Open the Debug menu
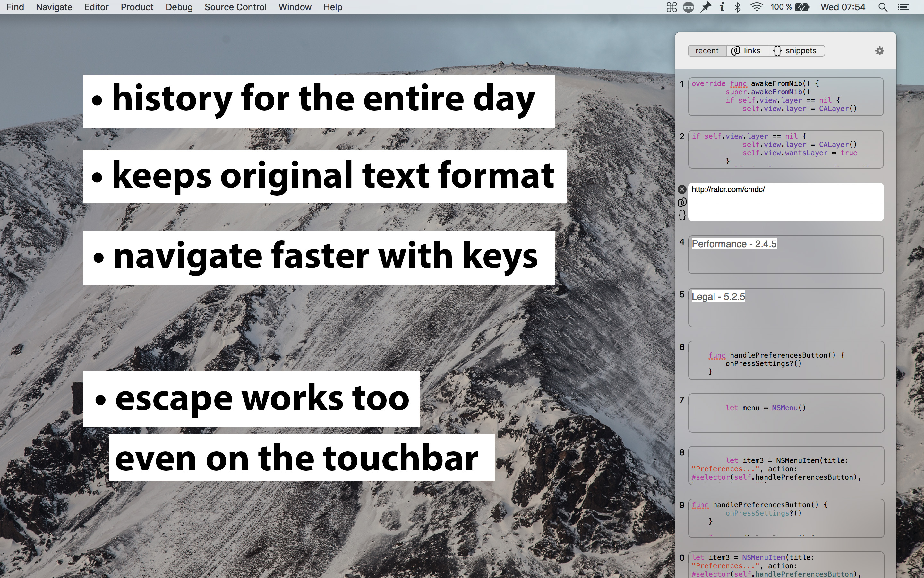This screenshot has width=924, height=578. (179, 7)
